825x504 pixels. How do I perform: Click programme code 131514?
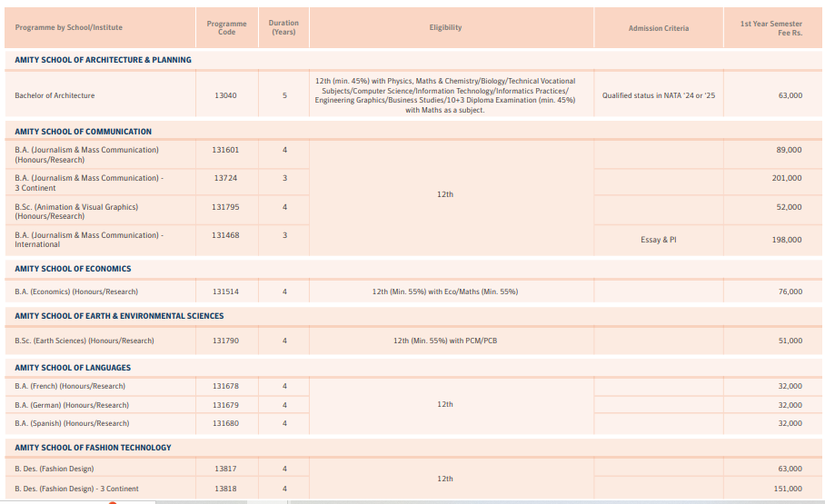(x=225, y=292)
